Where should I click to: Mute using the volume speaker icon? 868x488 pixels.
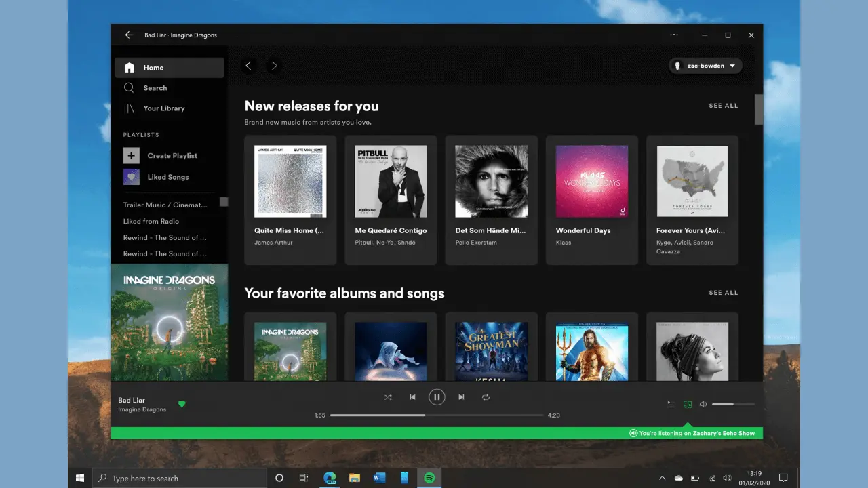703,404
